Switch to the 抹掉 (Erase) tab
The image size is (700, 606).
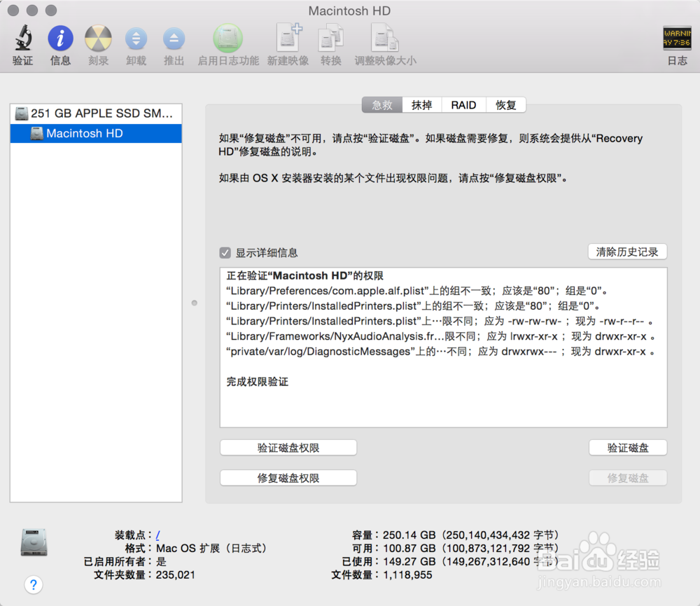[422, 104]
